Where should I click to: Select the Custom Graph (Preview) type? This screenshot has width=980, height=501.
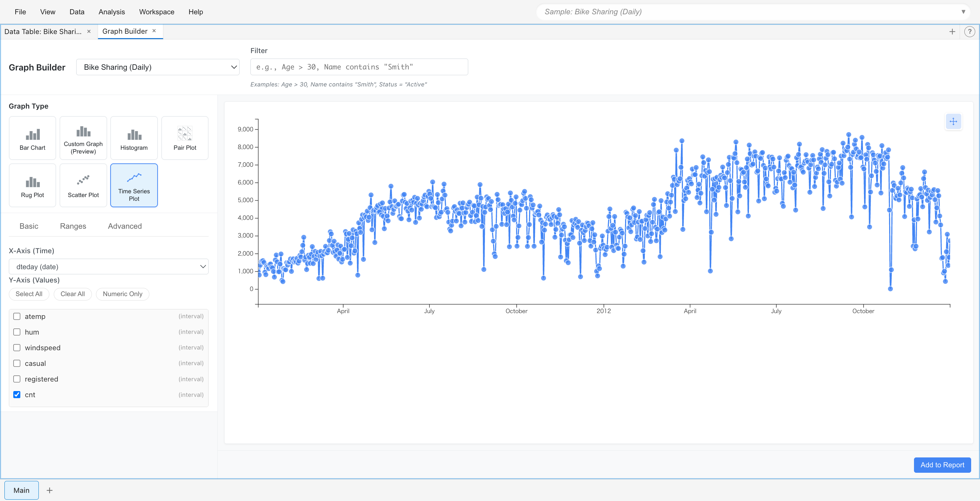[83, 138]
